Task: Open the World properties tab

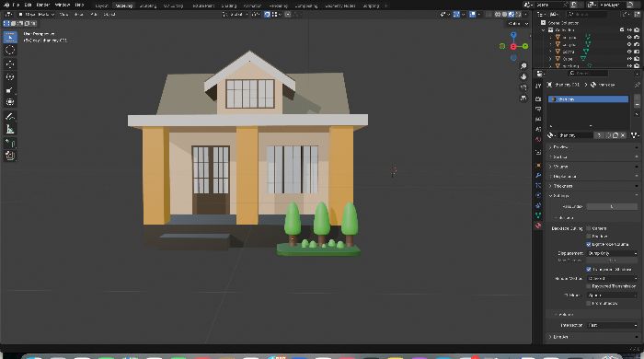Action: 538,139
